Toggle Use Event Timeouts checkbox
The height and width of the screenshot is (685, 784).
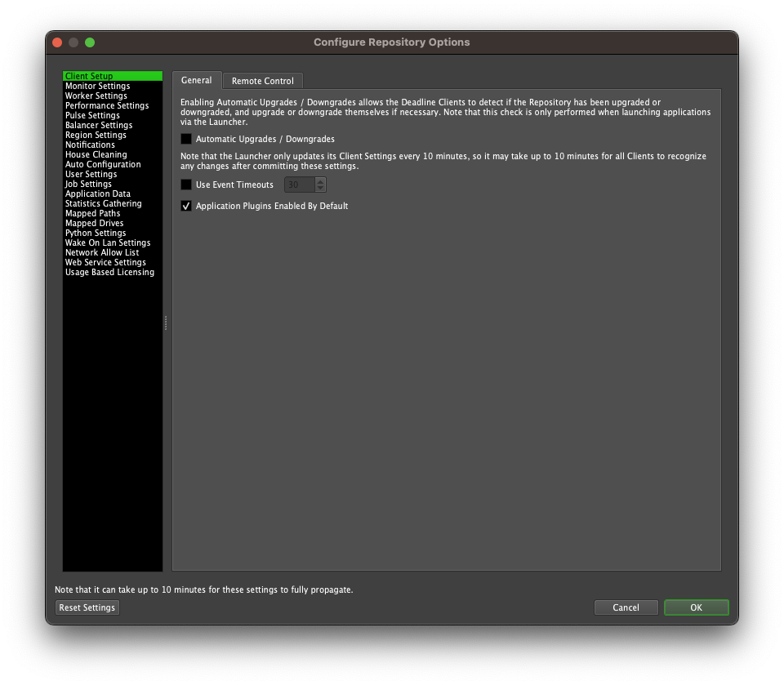pyautogui.click(x=186, y=185)
